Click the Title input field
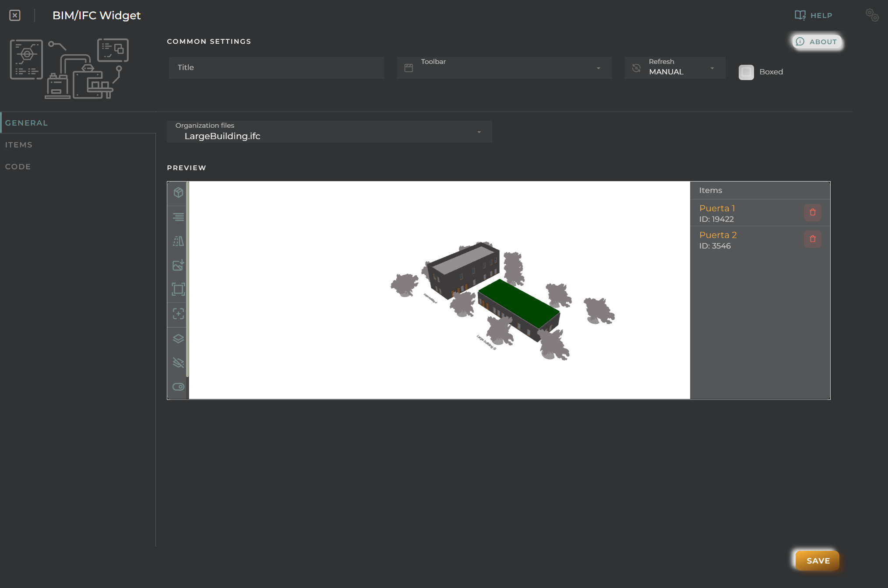The image size is (888, 588). [x=275, y=67]
